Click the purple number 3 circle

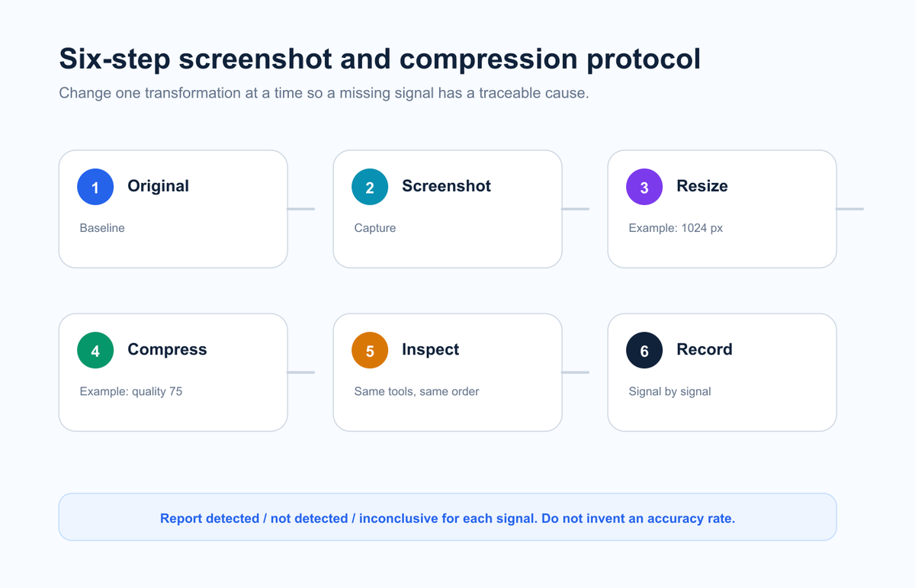(644, 187)
